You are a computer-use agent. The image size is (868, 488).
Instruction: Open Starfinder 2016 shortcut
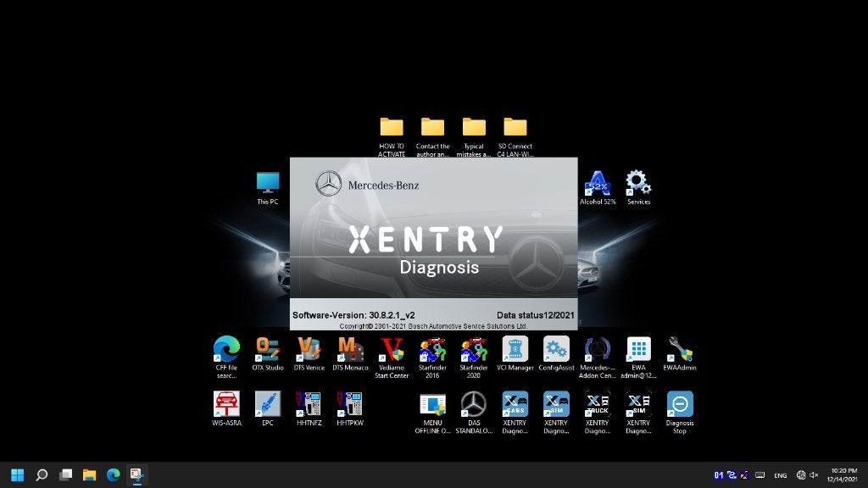click(432, 357)
